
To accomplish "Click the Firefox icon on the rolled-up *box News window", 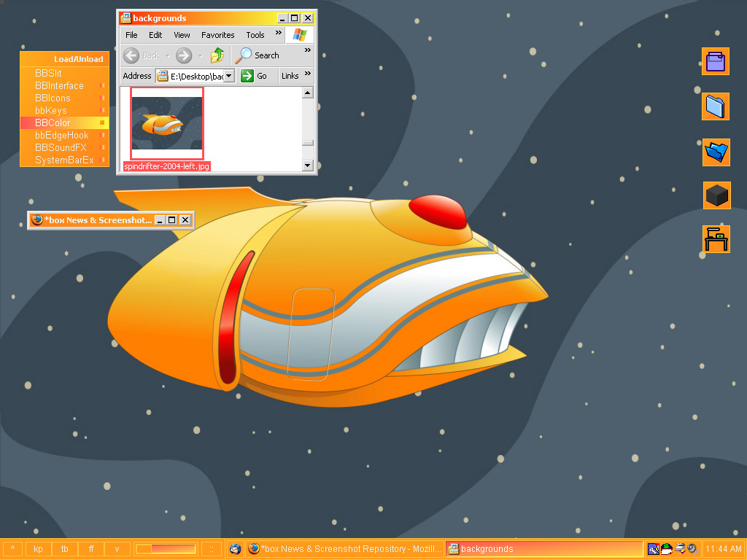I will (x=36, y=220).
